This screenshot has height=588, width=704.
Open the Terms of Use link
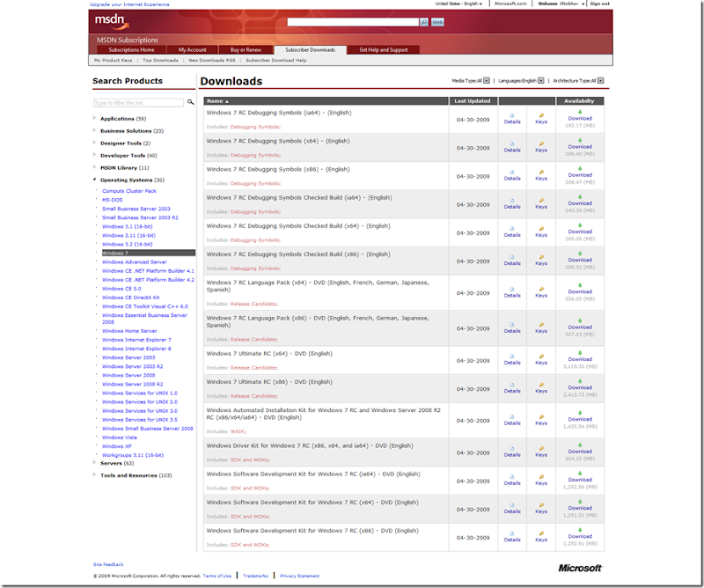[x=216, y=576]
